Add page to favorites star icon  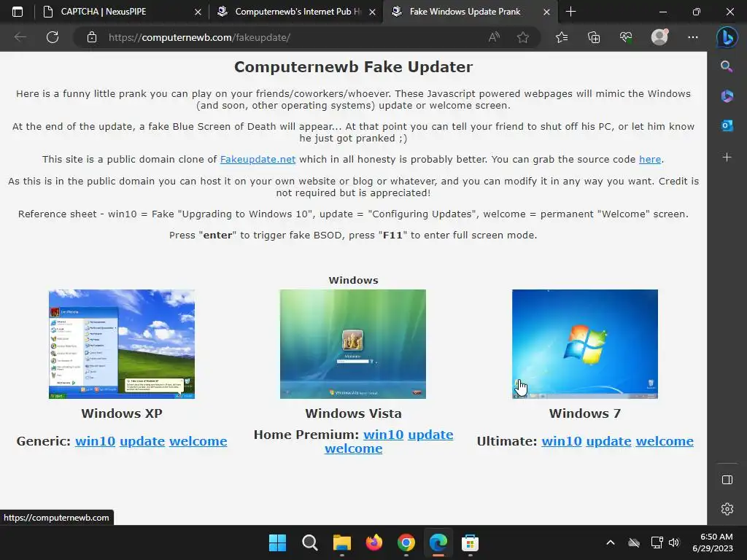click(523, 37)
